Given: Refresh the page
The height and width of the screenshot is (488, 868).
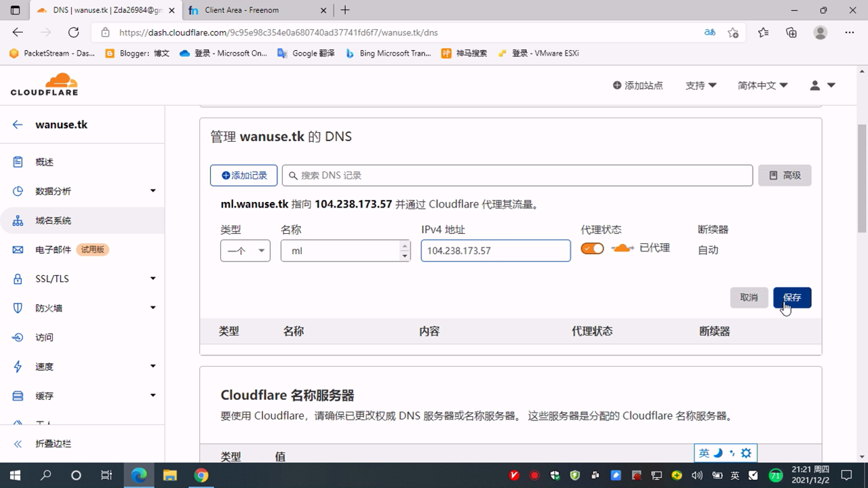Looking at the screenshot, I should click(x=74, y=33).
